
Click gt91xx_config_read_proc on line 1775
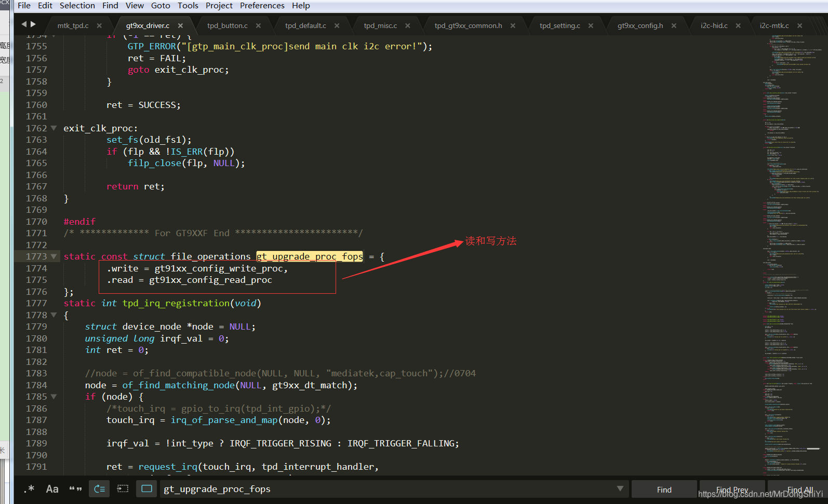click(x=210, y=280)
